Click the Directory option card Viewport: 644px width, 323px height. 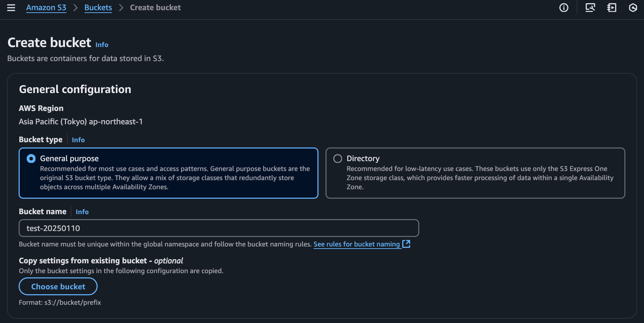475,173
